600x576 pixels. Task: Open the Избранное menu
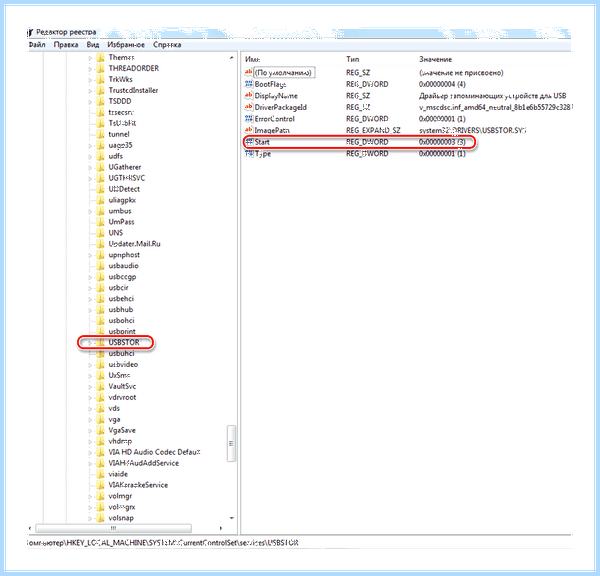[x=126, y=45]
